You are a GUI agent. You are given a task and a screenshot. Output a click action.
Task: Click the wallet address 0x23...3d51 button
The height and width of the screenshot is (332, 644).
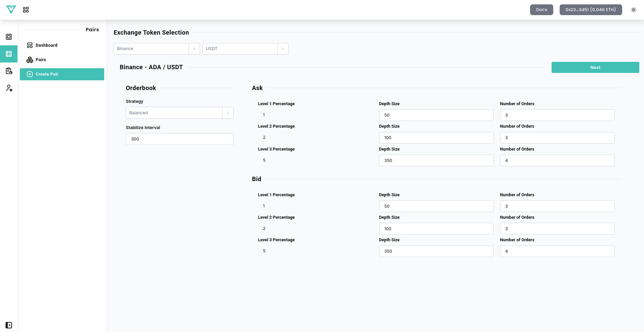coord(590,10)
